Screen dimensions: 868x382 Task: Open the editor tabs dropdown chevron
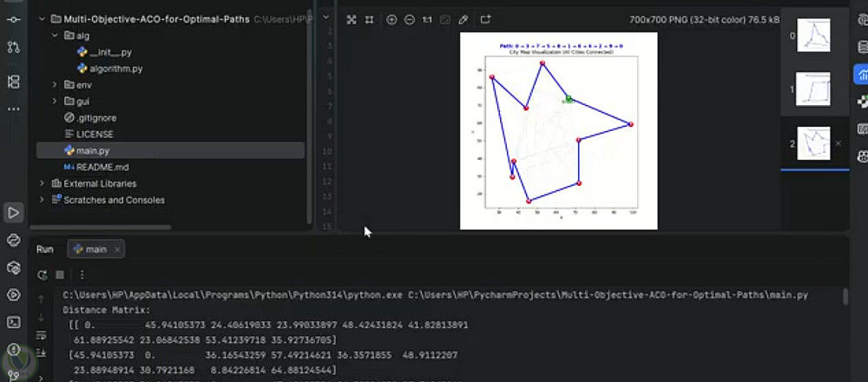point(326,17)
